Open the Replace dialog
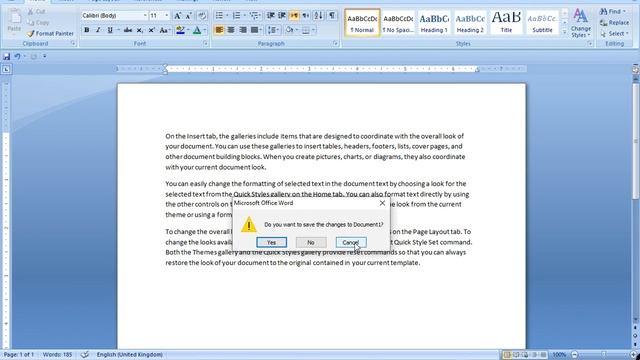 (x=614, y=22)
